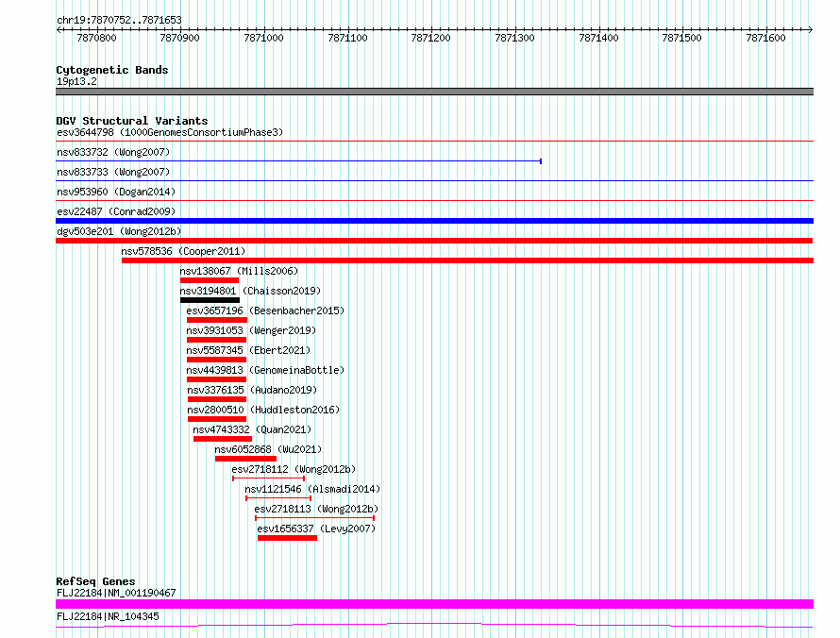Select nsv833733 (Wong2007) variant label
The image size is (840, 638).
coord(113,172)
